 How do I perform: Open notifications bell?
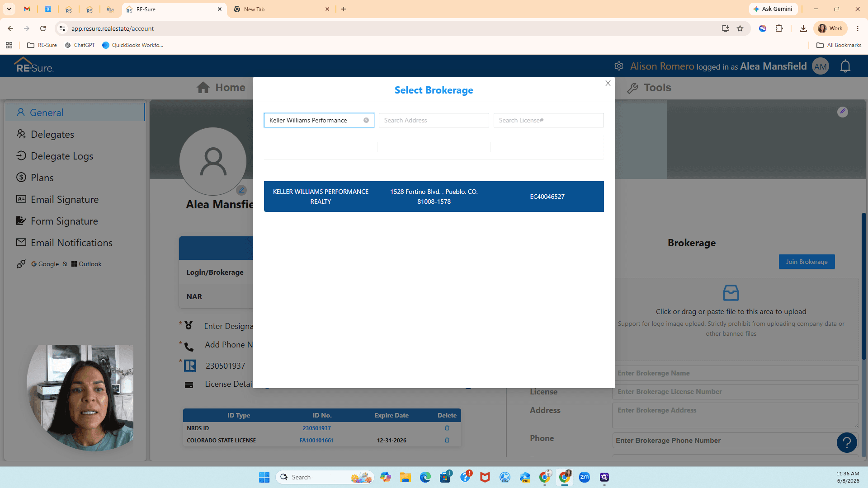point(845,66)
